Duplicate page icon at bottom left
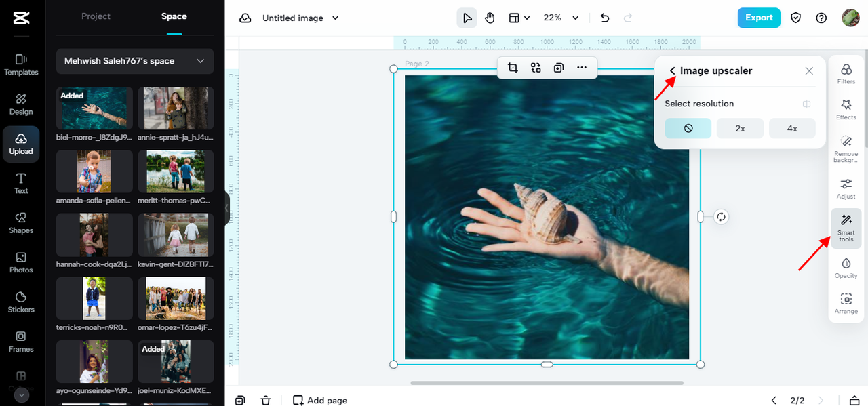The image size is (868, 406). tap(240, 401)
